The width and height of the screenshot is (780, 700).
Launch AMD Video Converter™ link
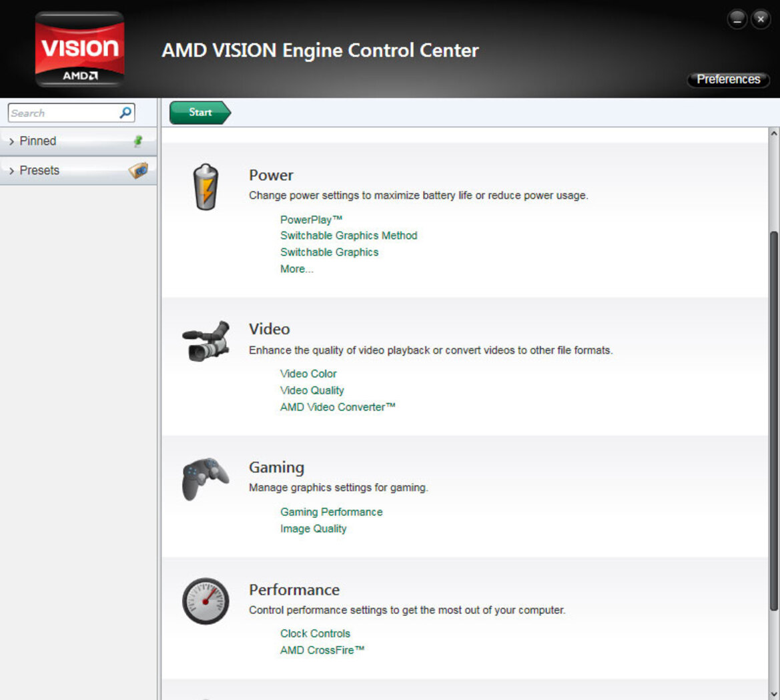pyautogui.click(x=338, y=407)
